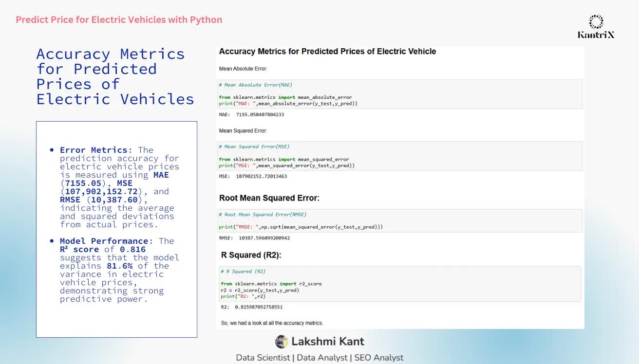The width and height of the screenshot is (639, 364).
Task: Click the 'MAE: 7155.050407804233' output
Action: click(x=252, y=115)
